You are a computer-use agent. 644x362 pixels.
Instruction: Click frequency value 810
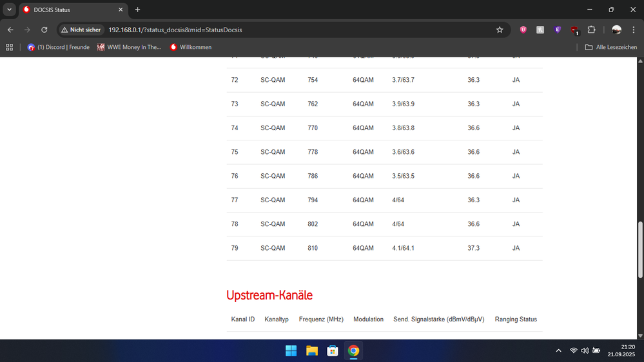(313, 248)
